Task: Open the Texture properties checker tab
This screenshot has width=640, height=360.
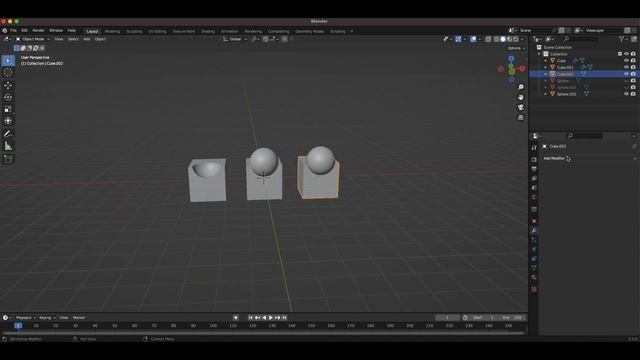Action: 534,289
